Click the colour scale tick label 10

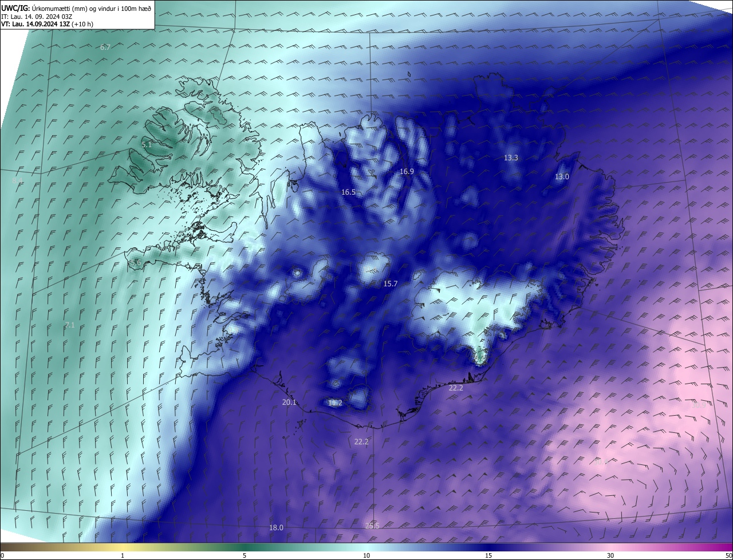[366, 555]
